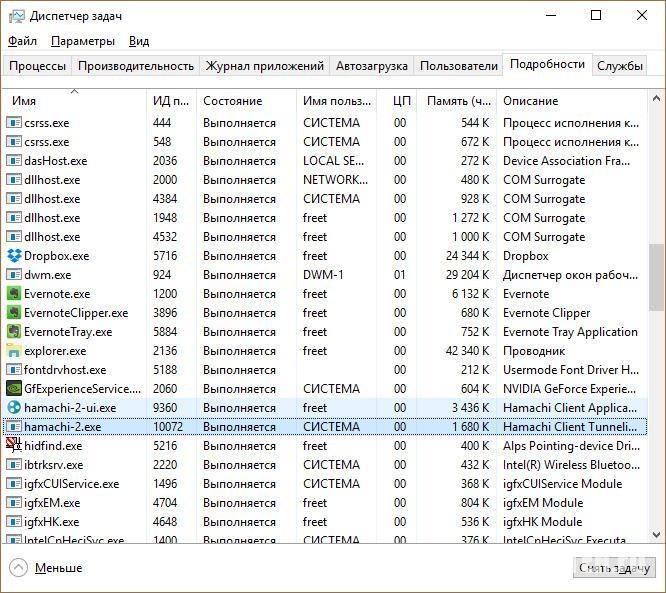Click the explorer.exe folder icon
The image size is (666, 593).
click(14, 351)
